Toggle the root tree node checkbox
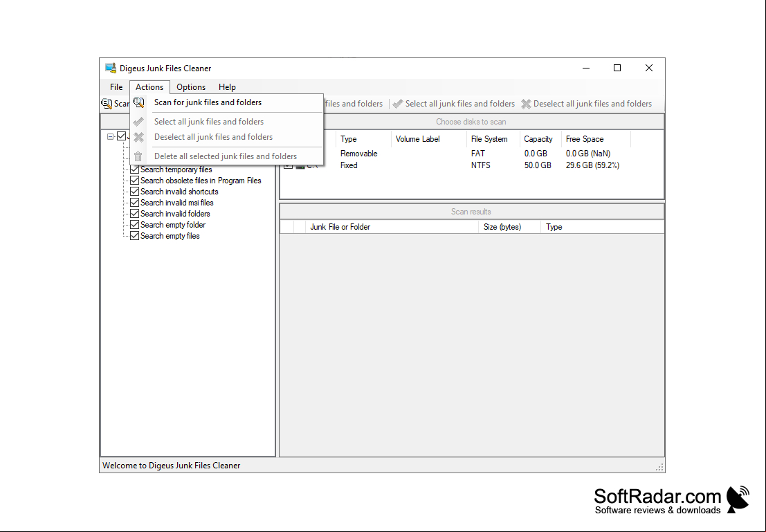766x532 pixels. coord(122,136)
